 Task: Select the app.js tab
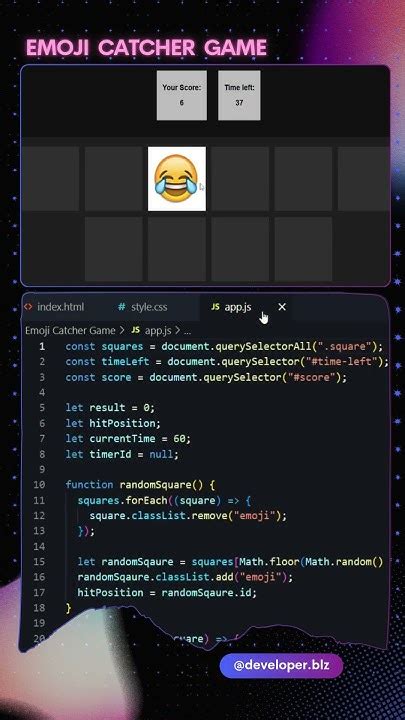(x=238, y=307)
